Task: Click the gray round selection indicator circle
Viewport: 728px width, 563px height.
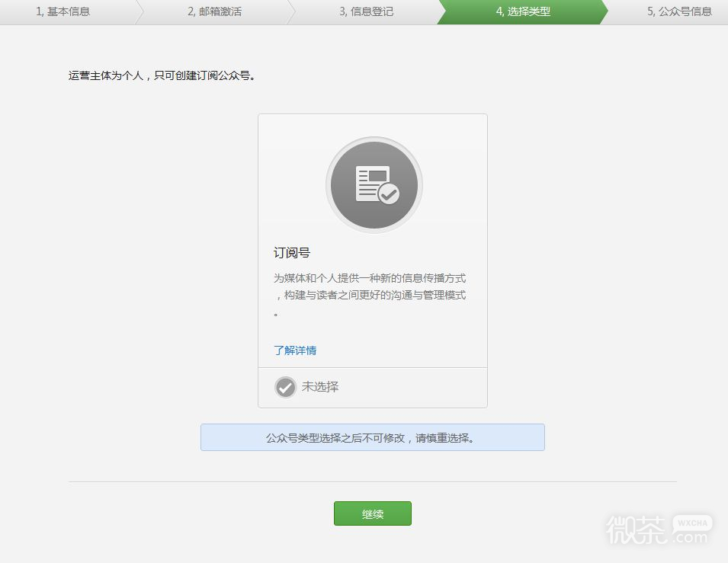Action: [285, 387]
